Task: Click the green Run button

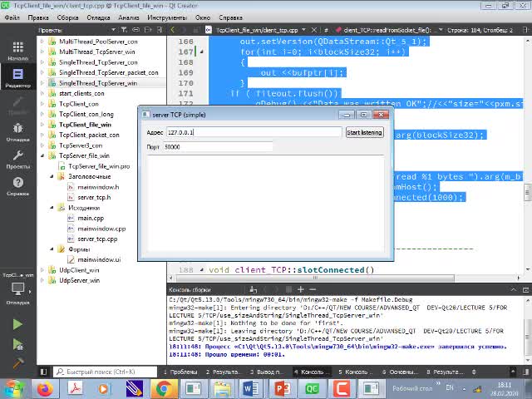Action: (x=17, y=324)
